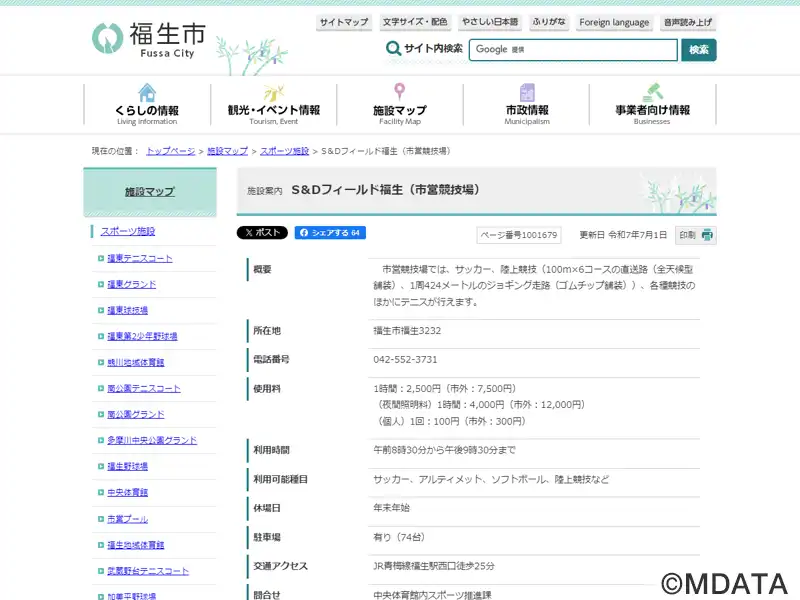Image resolution: width=800 pixels, height=600 pixels.
Task: Open 文字サイズ・配色 settings
Action: [415, 22]
